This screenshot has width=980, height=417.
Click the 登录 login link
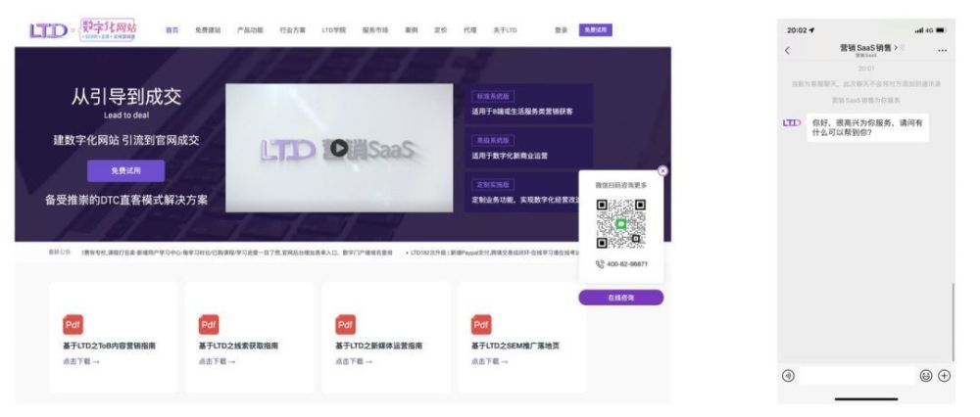(562, 30)
